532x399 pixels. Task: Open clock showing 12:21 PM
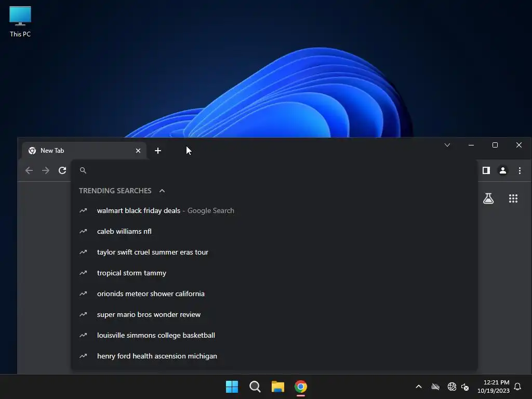[x=494, y=387]
